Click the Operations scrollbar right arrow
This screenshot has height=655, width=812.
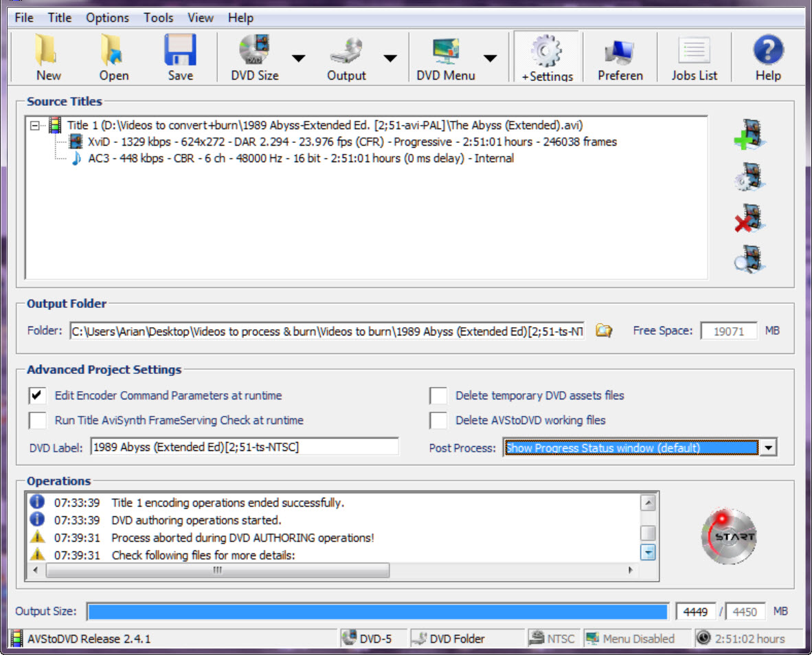630,570
